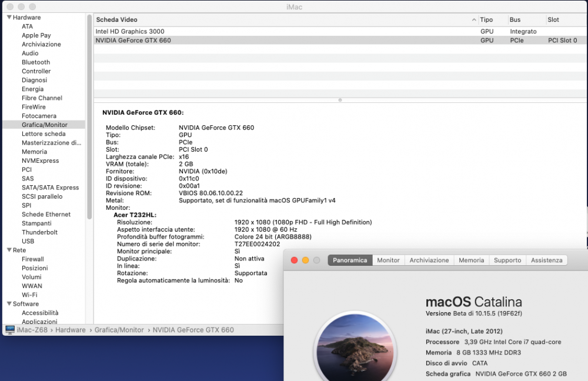Close the About This Mac window
Viewport: 588px width, 381px height.
(295, 260)
